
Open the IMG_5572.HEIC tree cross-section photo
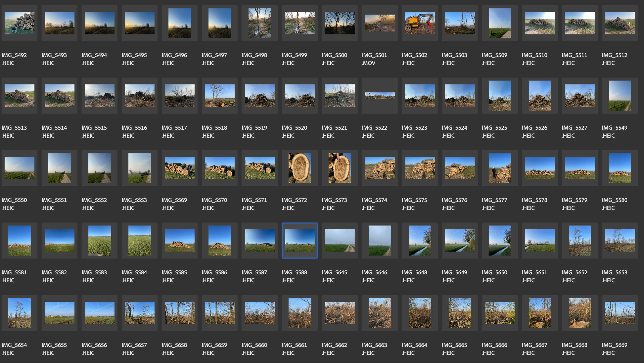tap(299, 168)
